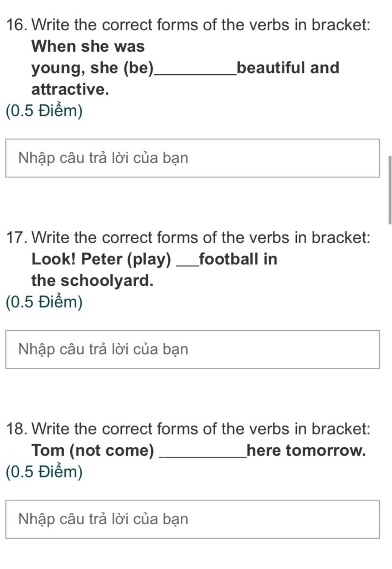Click the vertical scrollbar thumb at right edge
Viewport: 392px width, 569px height.
pos(390,190)
